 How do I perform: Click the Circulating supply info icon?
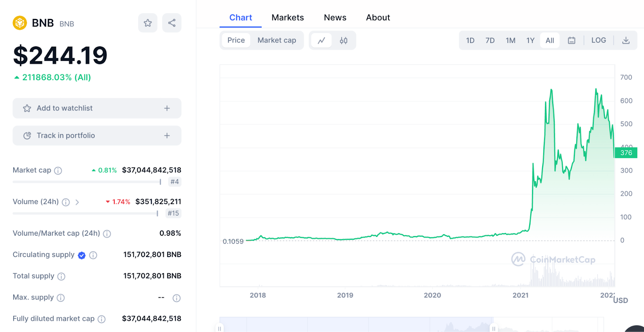(93, 255)
